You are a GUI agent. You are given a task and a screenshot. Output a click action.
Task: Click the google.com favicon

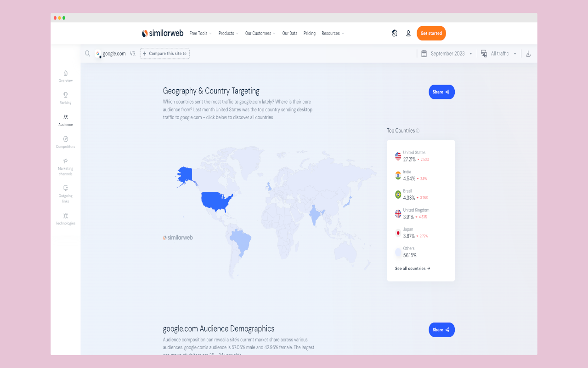point(98,54)
